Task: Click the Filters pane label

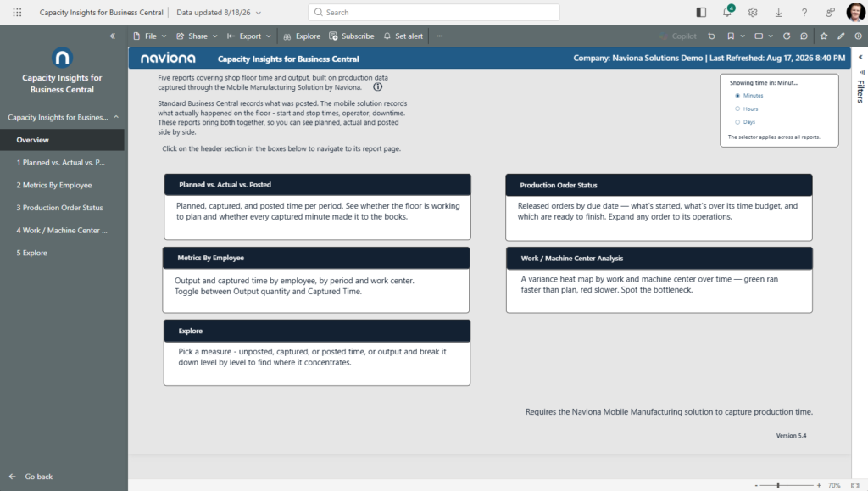Action: (860, 92)
